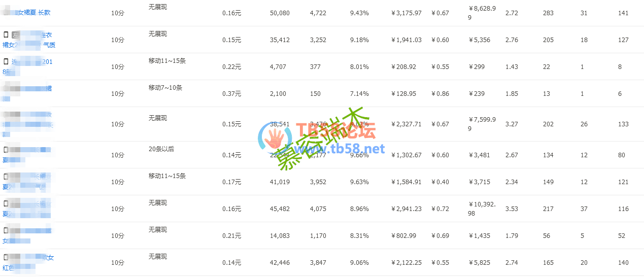Click the mobile icon in the 45,482 impressions row

6,203
